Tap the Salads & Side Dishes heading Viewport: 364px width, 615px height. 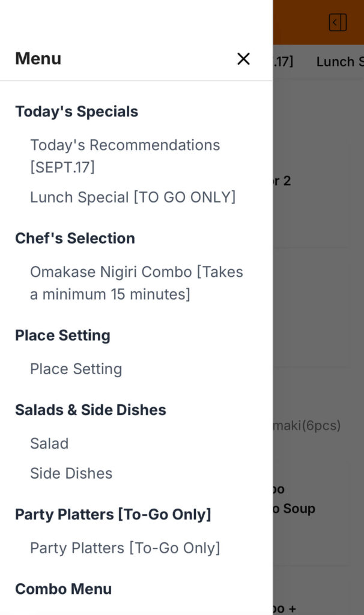click(91, 410)
